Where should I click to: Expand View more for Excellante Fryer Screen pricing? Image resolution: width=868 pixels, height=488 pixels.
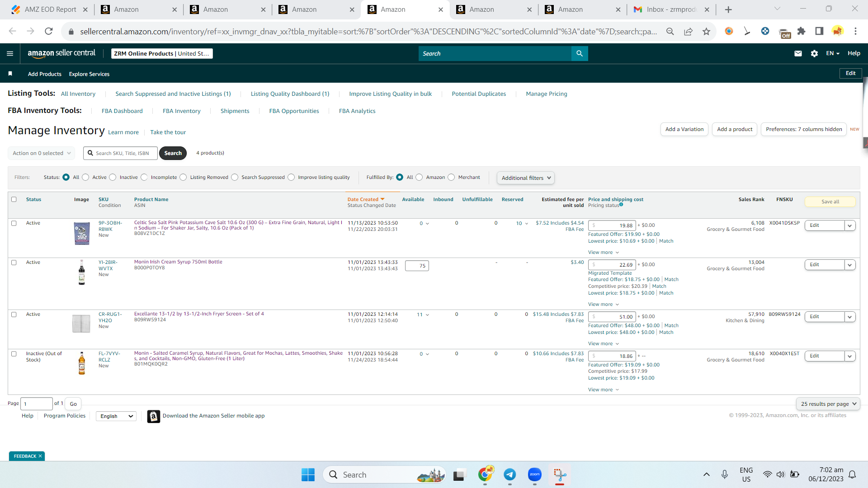click(x=604, y=343)
